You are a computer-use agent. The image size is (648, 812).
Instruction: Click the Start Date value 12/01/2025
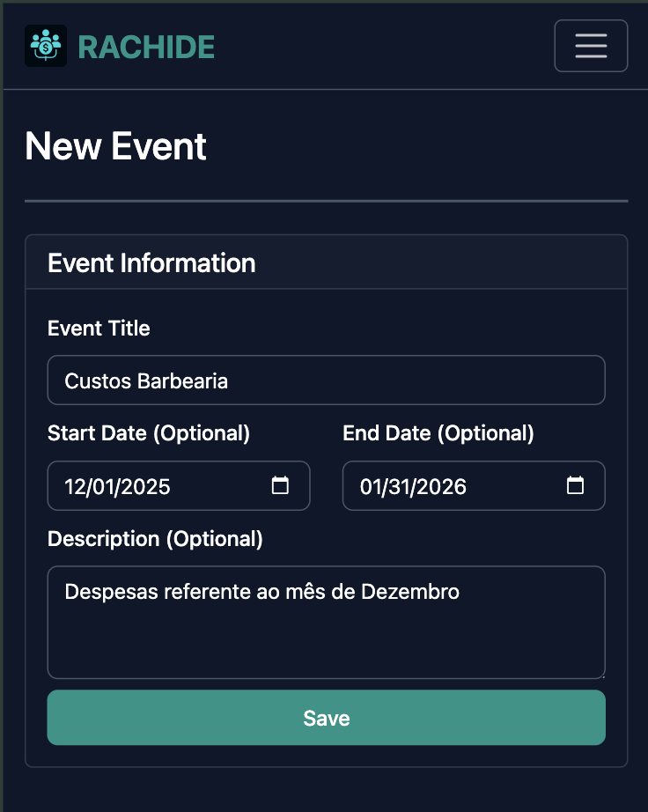click(117, 485)
